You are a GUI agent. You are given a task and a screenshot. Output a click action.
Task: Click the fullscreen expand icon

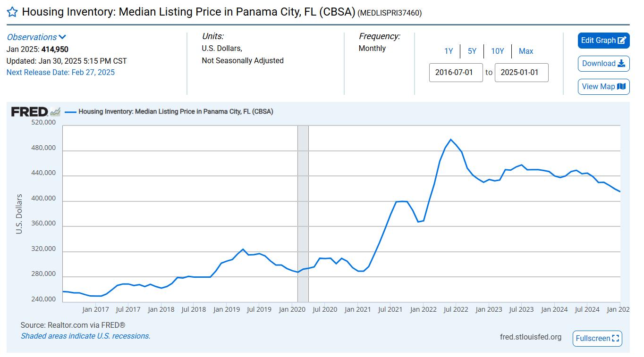click(615, 338)
